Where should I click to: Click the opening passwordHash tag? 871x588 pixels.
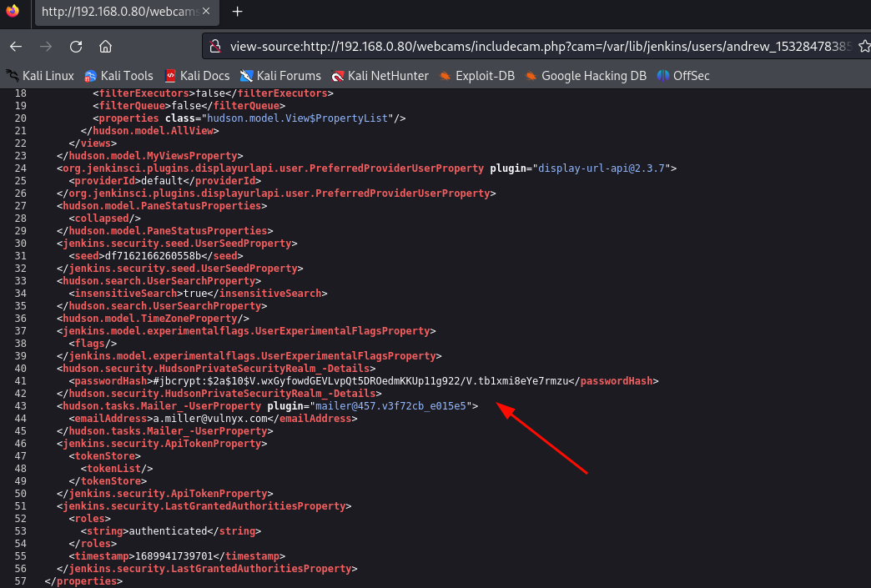click(110, 381)
